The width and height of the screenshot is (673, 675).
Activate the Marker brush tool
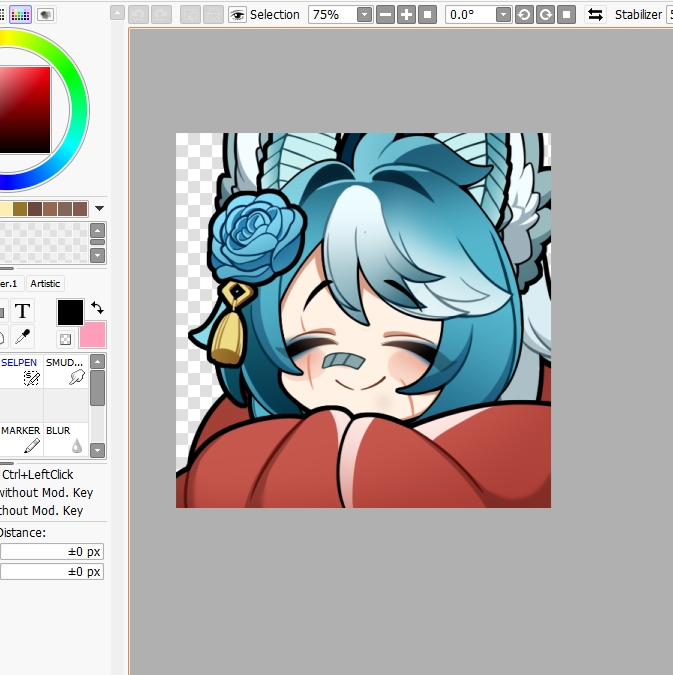tap(21, 438)
